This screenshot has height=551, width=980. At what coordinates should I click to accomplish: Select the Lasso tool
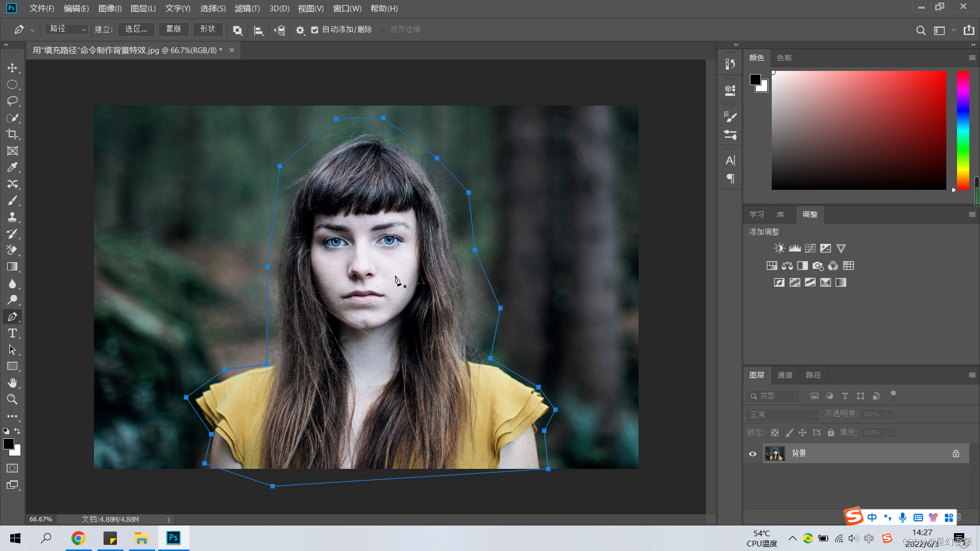(12, 101)
